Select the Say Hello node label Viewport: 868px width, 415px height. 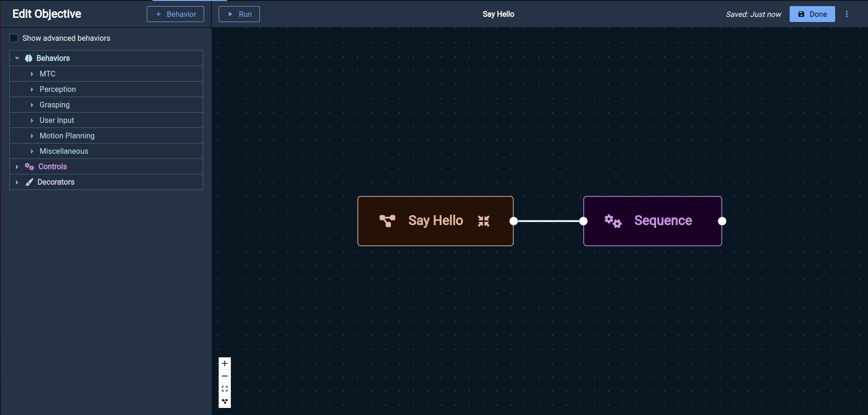click(435, 220)
